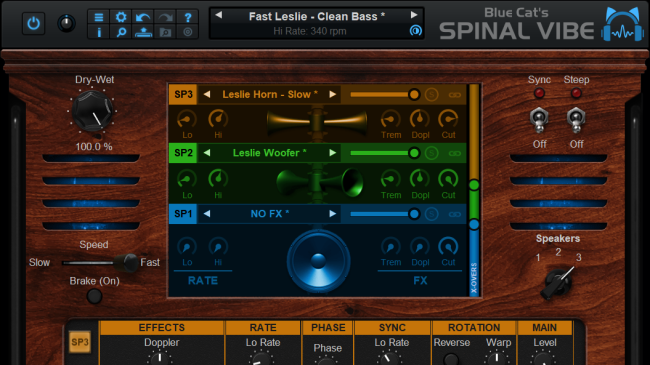The width and height of the screenshot is (650, 365).
Task: Toggle the SP1 solo S button
Action: 432,214
